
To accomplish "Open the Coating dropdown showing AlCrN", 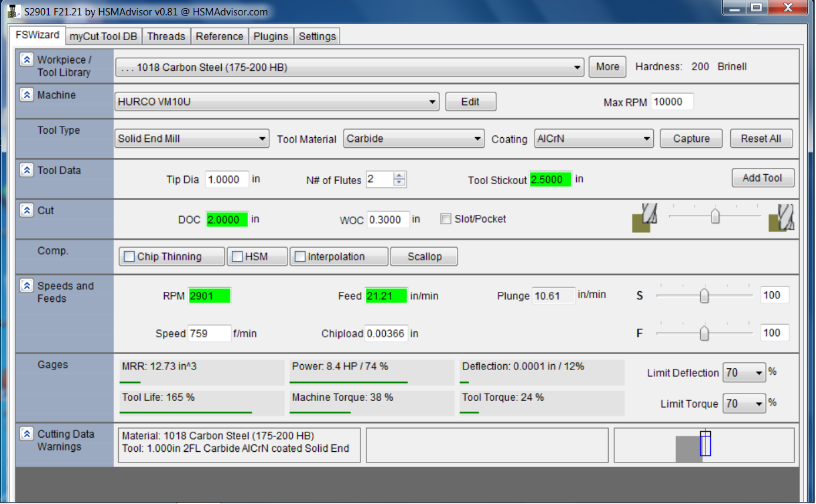I will [594, 139].
